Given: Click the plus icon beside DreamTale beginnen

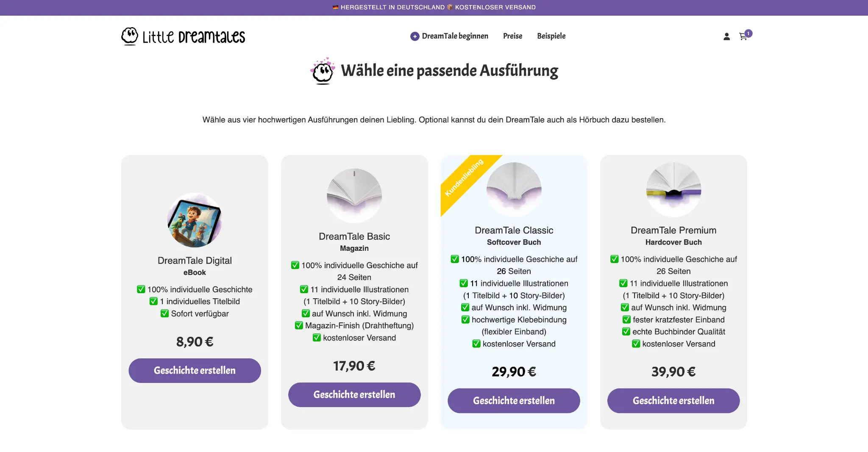Looking at the screenshot, I should (415, 36).
